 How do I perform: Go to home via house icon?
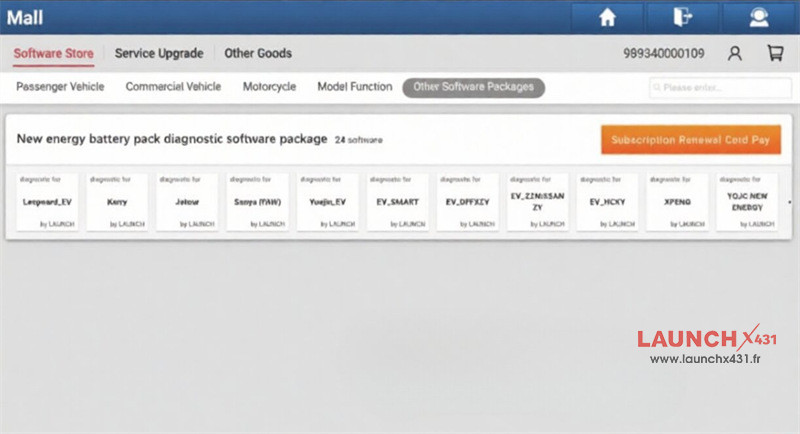pyautogui.click(x=607, y=17)
